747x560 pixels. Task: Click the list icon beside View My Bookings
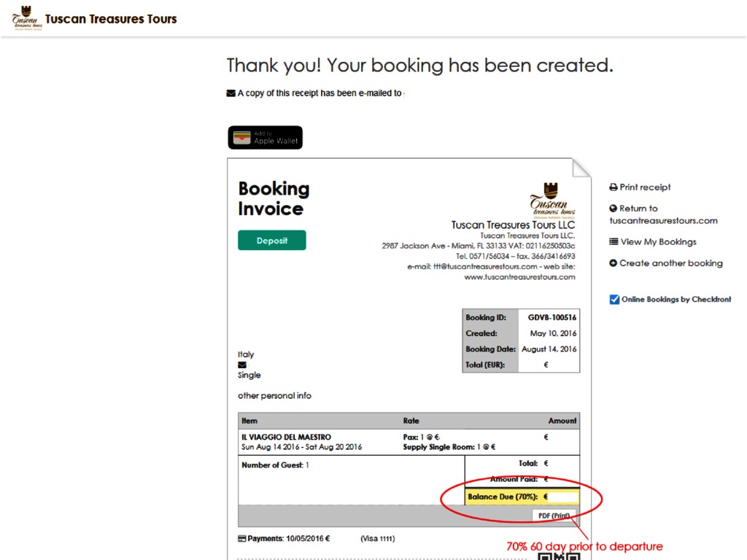click(614, 242)
